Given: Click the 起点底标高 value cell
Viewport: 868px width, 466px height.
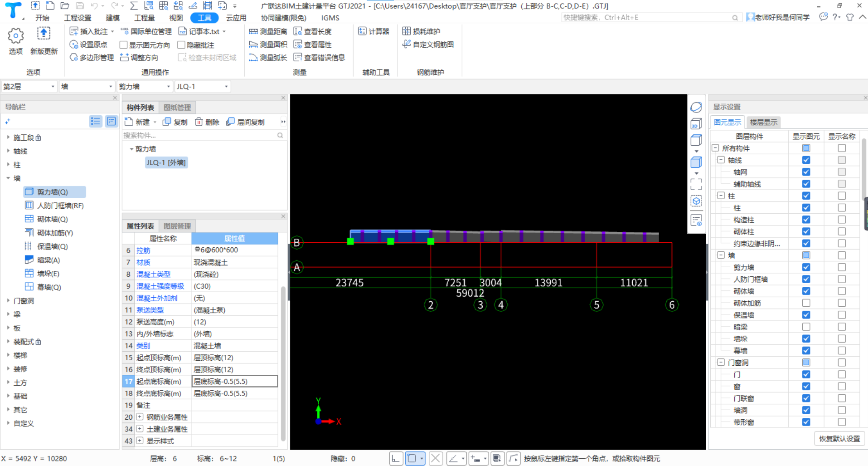Looking at the screenshot, I should click(235, 381).
